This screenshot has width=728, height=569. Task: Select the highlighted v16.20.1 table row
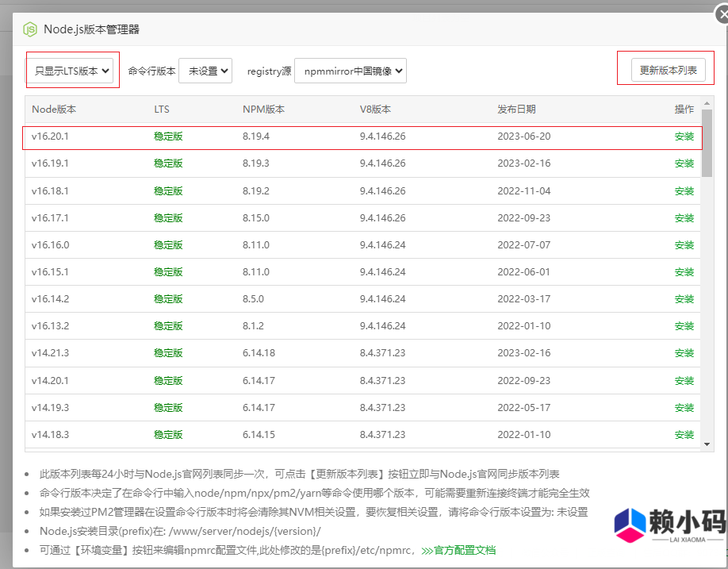tap(357, 136)
